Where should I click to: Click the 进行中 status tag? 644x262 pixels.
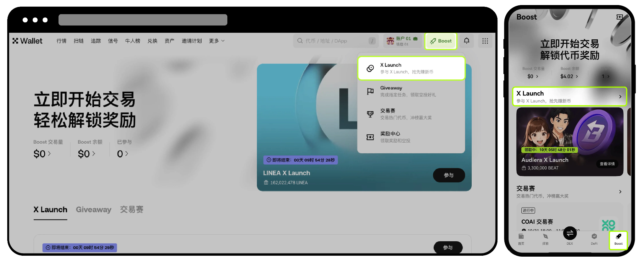pyautogui.click(x=528, y=210)
